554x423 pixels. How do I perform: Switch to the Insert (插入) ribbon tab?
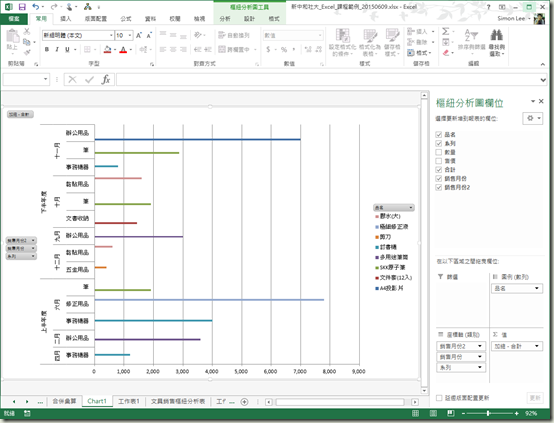pos(66,19)
